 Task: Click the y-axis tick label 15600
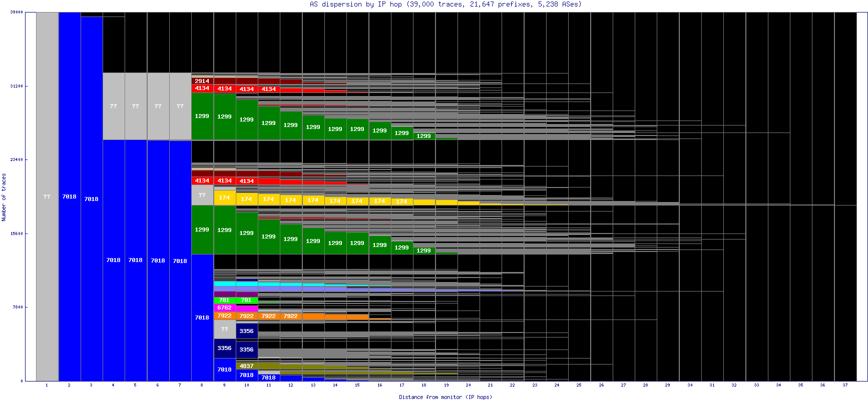(x=17, y=233)
